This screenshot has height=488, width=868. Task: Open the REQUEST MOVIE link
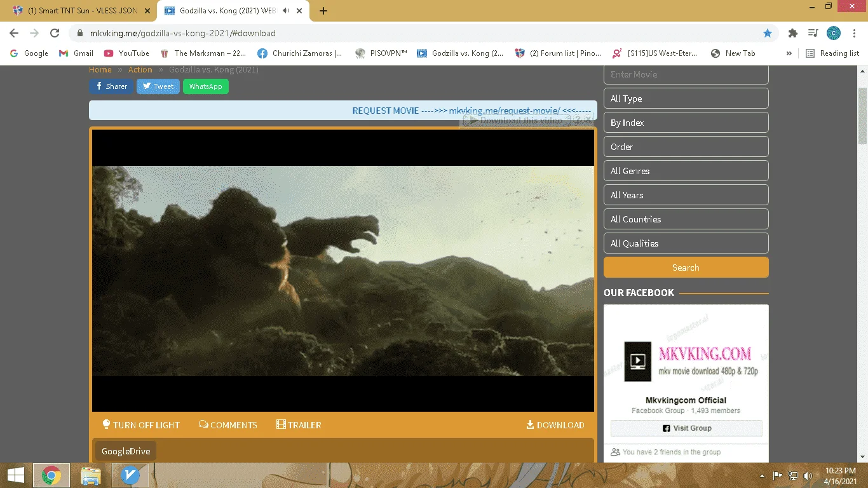coord(471,111)
